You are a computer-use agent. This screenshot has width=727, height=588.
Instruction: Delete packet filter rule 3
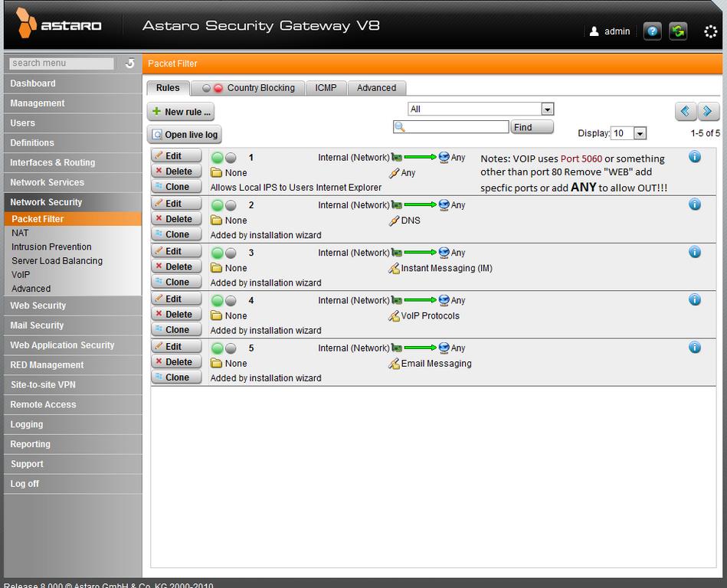[176, 266]
